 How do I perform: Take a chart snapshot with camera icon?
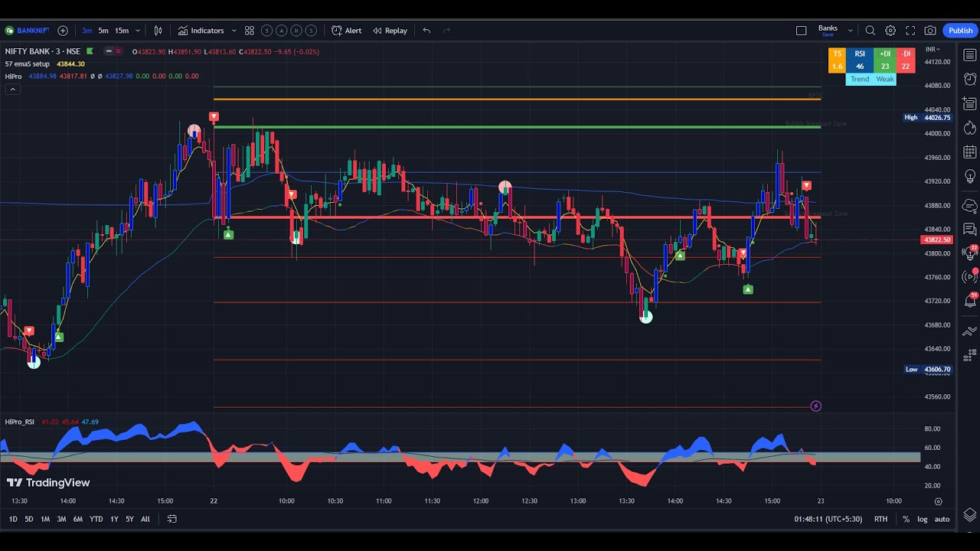pos(930,31)
